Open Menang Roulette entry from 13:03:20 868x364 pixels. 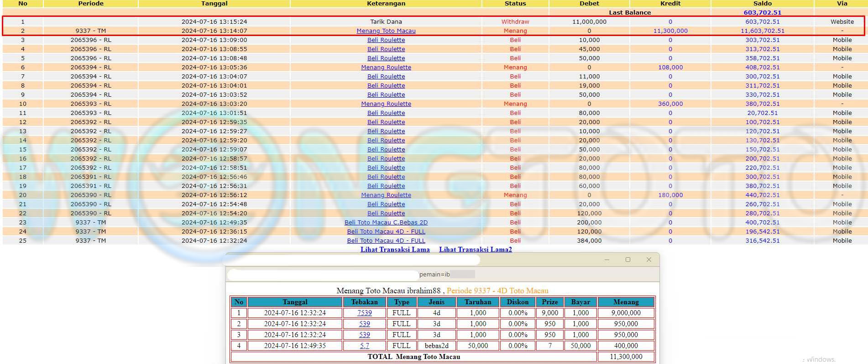[386, 104]
